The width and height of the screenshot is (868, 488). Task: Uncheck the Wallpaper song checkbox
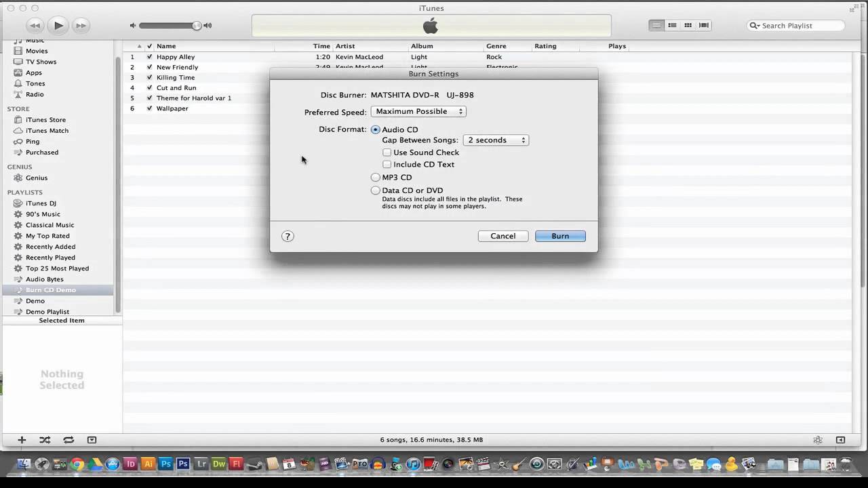(149, 108)
